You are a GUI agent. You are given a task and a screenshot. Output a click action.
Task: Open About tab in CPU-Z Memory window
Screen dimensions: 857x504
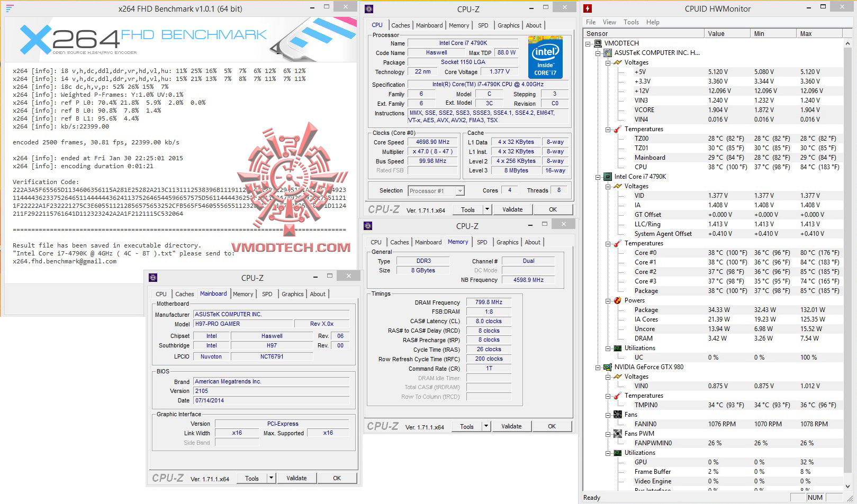533,242
